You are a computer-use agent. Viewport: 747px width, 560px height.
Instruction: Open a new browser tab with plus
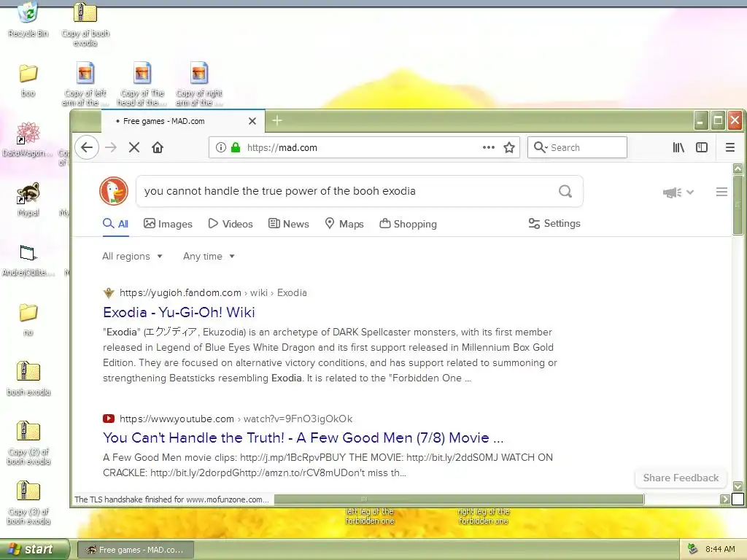277,121
